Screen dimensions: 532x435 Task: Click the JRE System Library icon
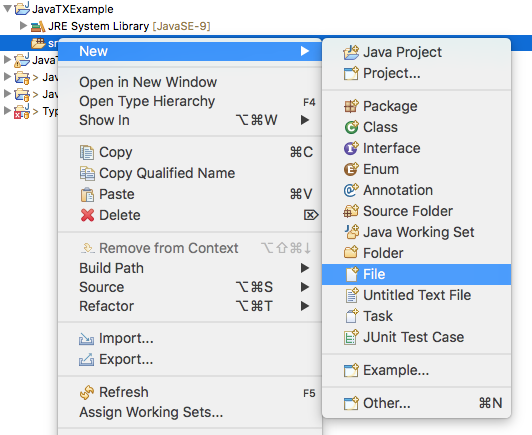[x=38, y=26]
